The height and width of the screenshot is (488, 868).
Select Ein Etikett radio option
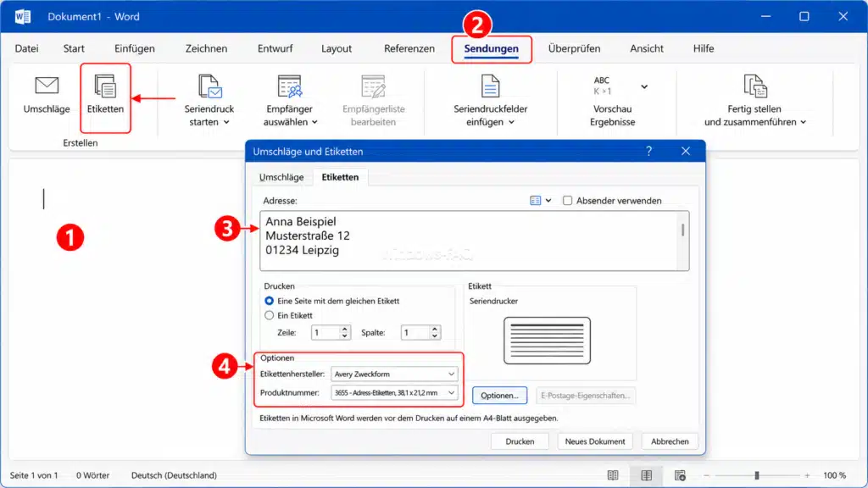[x=269, y=315]
